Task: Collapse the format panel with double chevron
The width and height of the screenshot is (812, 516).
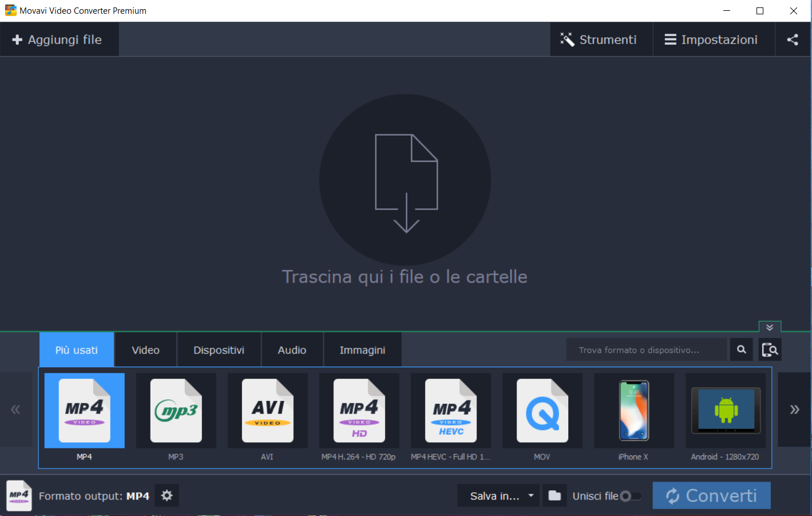Action: click(x=770, y=327)
